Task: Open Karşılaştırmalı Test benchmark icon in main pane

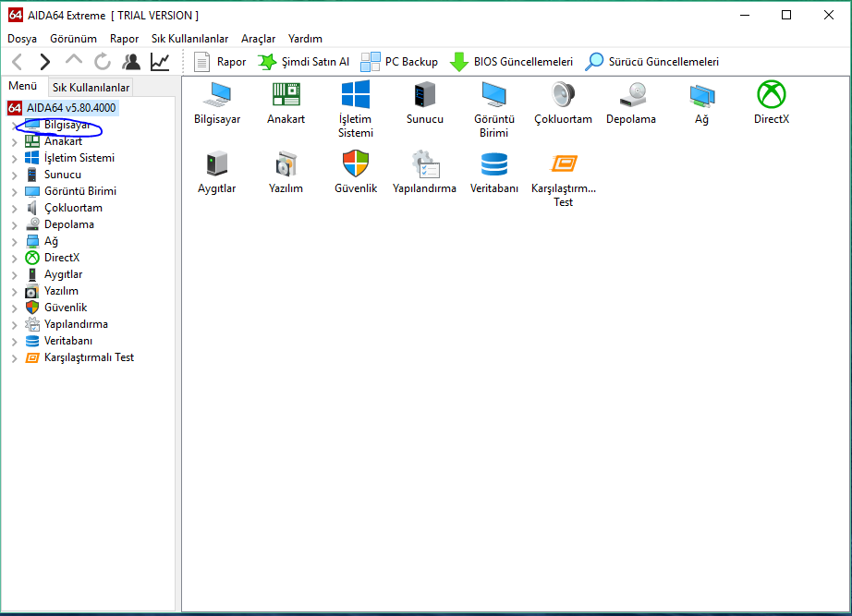Action: click(x=564, y=163)
